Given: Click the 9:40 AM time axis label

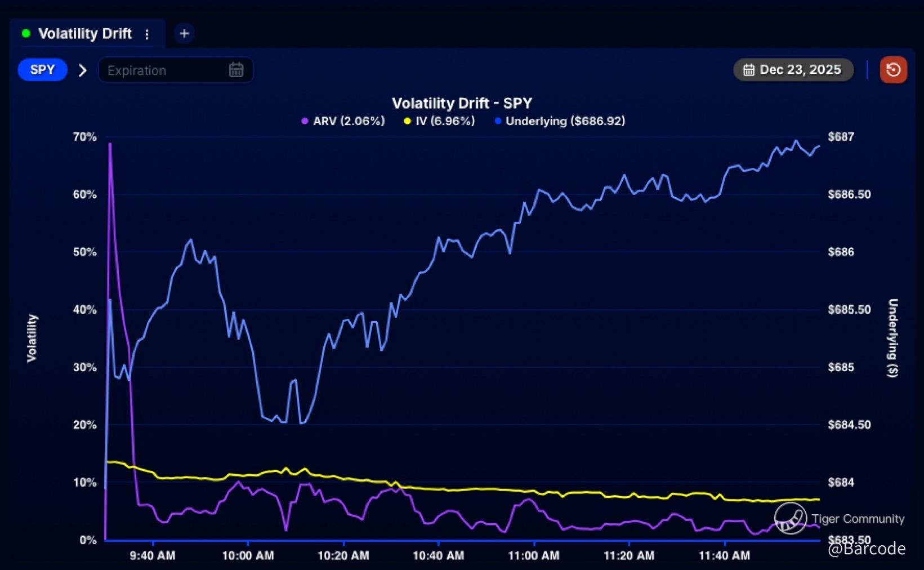Looking at the screenshot, I should point(153,556).
